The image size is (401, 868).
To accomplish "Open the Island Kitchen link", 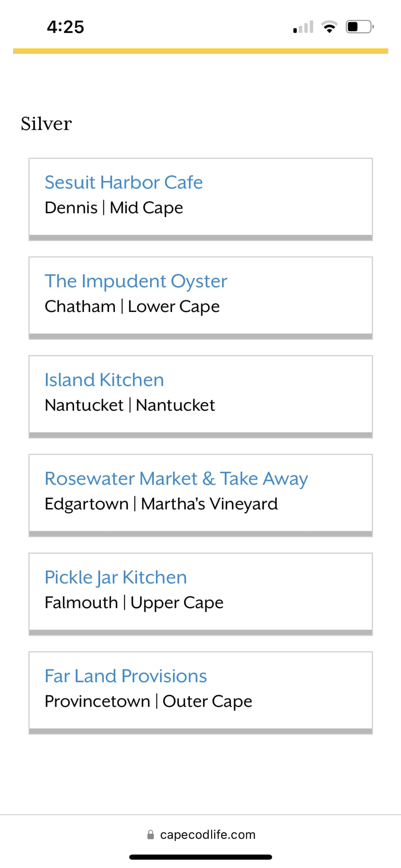I will click(x=104, y=380).
